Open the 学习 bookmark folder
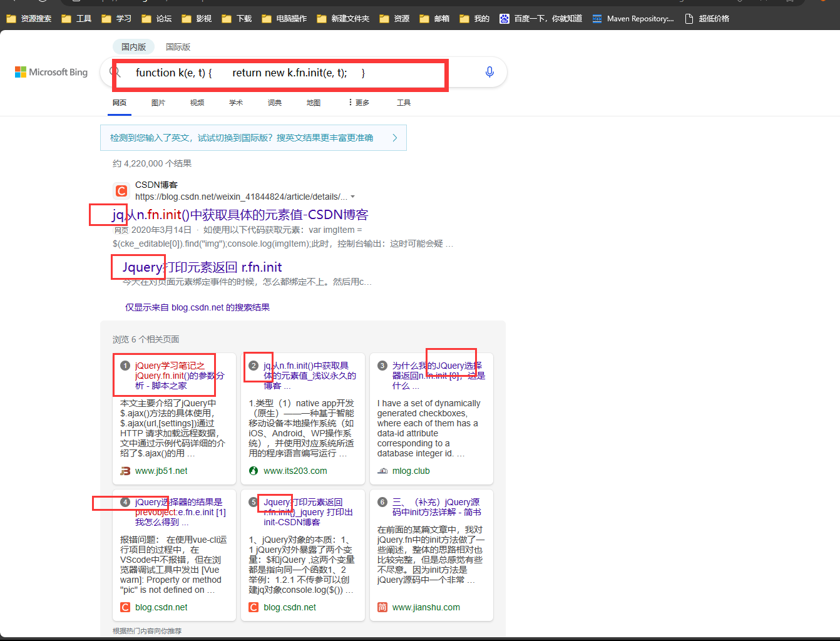The image size is (840, 641). pos(116,19)
